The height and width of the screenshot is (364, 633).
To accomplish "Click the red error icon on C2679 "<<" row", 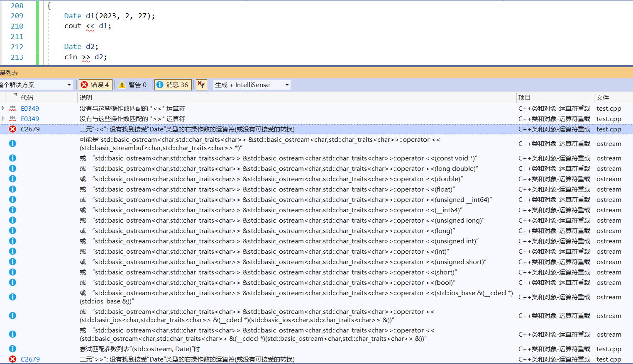I will 13,129.
